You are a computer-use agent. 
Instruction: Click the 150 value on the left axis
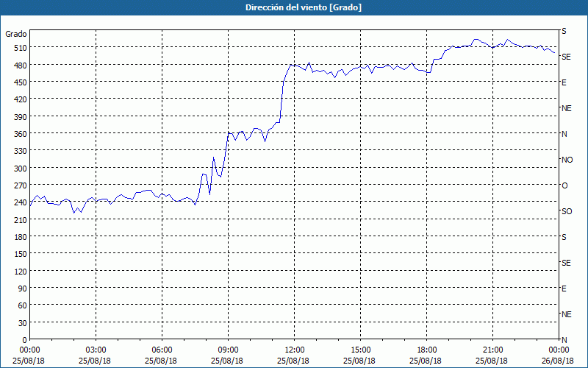[x=21, y=254]
